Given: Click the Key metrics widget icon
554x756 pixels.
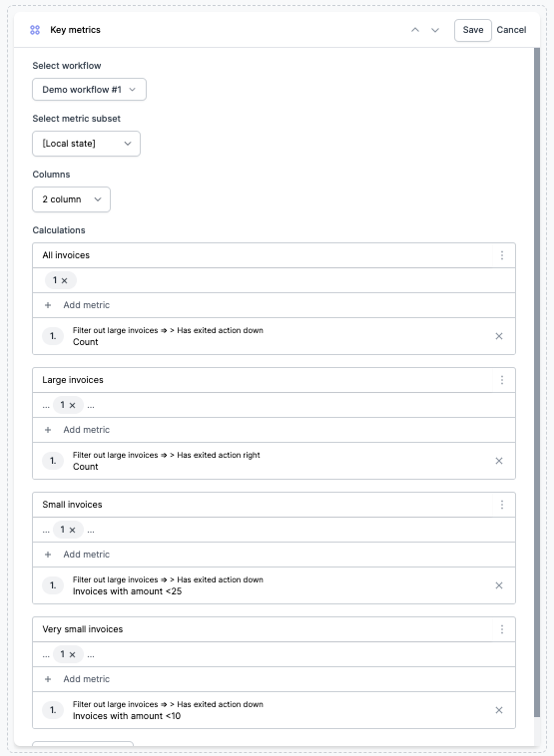Looking at the screenshot, I should pyautogui.click(x=35, y=30).
